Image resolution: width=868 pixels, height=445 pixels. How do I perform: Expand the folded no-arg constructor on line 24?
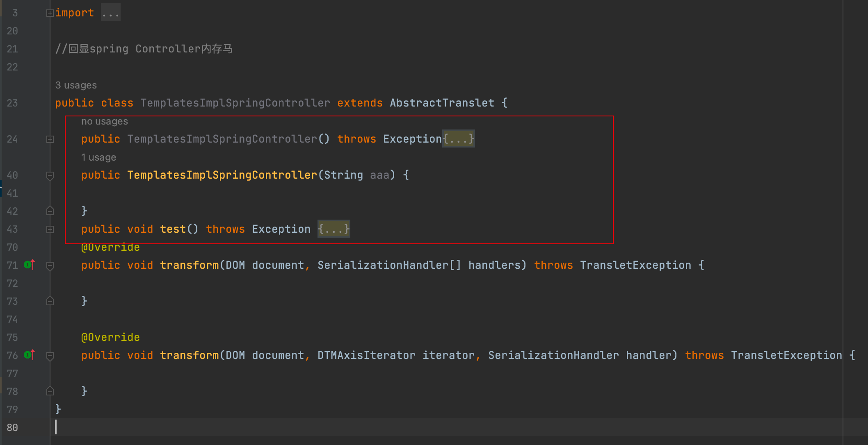(x=50, y=139)
